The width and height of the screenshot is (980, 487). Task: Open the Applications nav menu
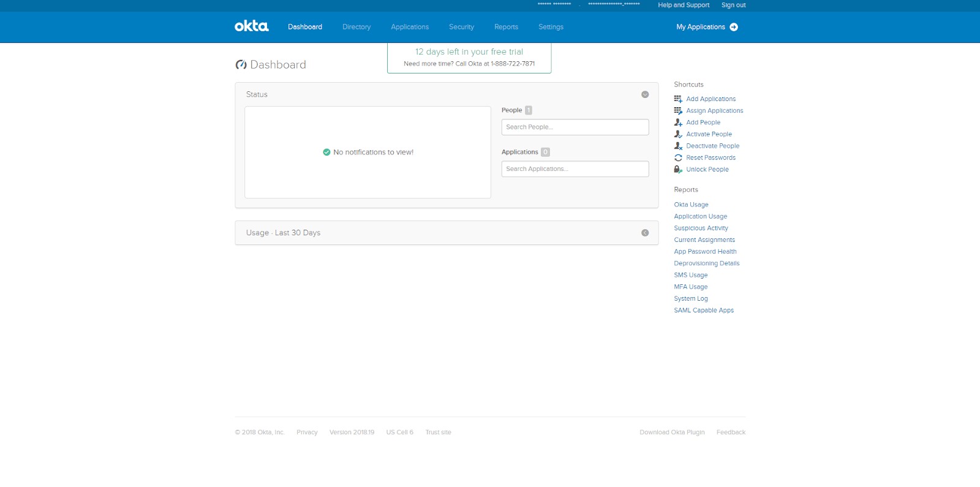click(x=410, y=27)
